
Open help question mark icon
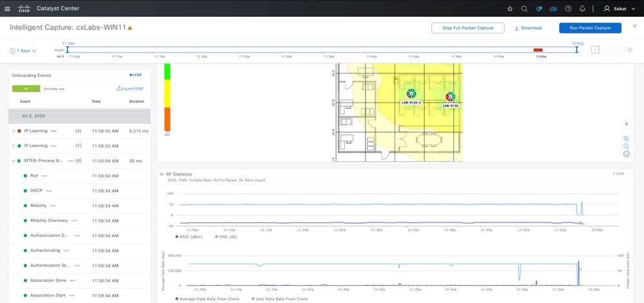[568, 8]
